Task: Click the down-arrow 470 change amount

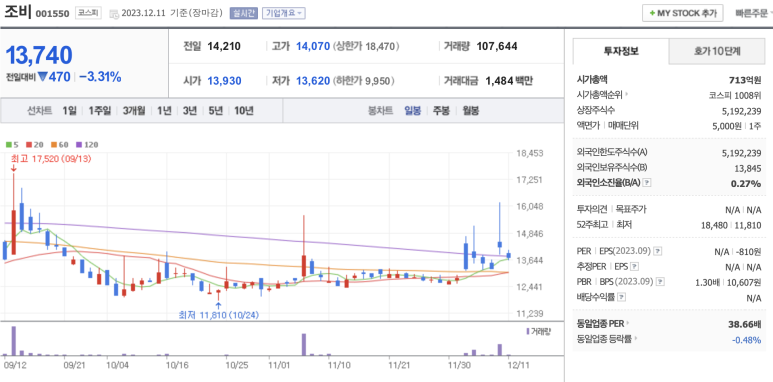Action: click(x=54, y=77)
